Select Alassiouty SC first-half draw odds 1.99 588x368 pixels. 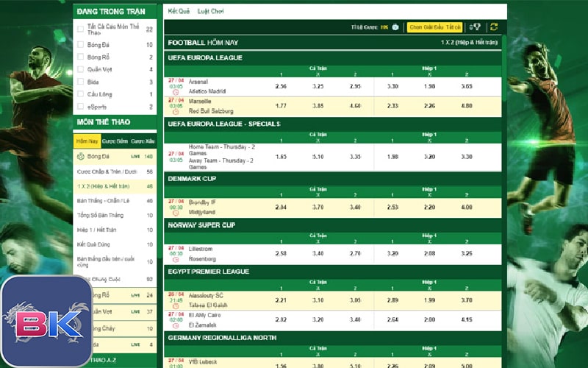[x=430, y=300]
